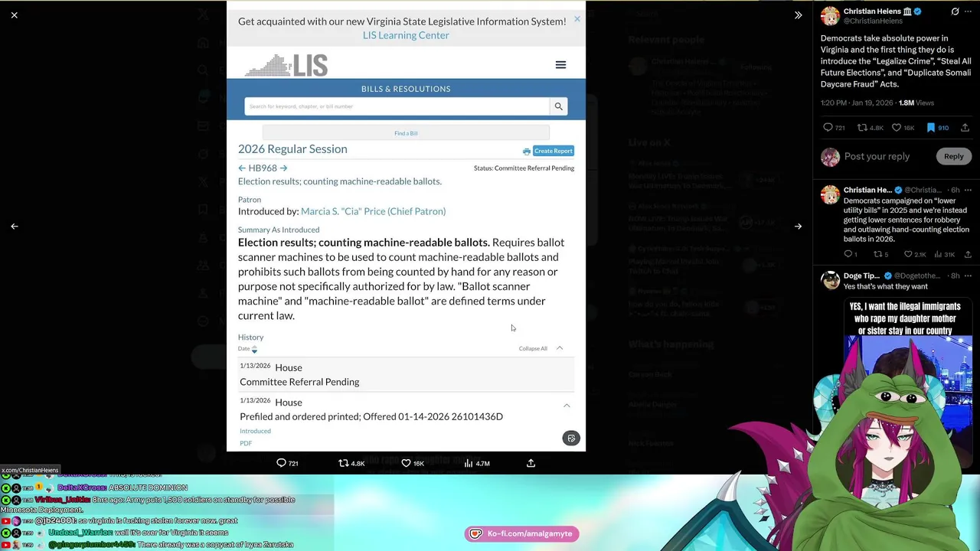Viewport: 980px width, 551px height.
Task: Like the 'lower utility bills' reply showing 2.1K
Action: pyautogui.click(x=915, y=254)
